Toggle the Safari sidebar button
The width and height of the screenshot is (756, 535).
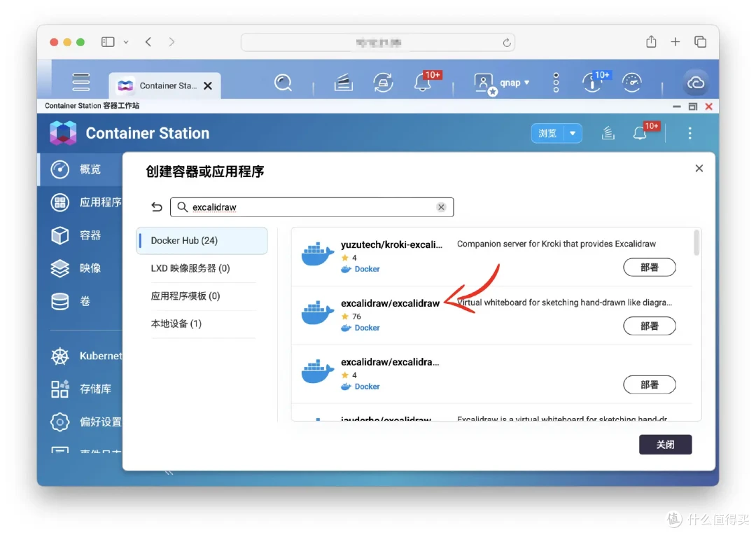pyautogui.click(x=108, y=42)
